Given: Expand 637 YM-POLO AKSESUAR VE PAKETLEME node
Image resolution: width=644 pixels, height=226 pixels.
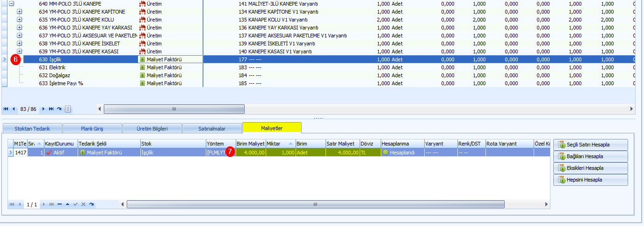Looking at the screenshot, I should tap(19, 36).
